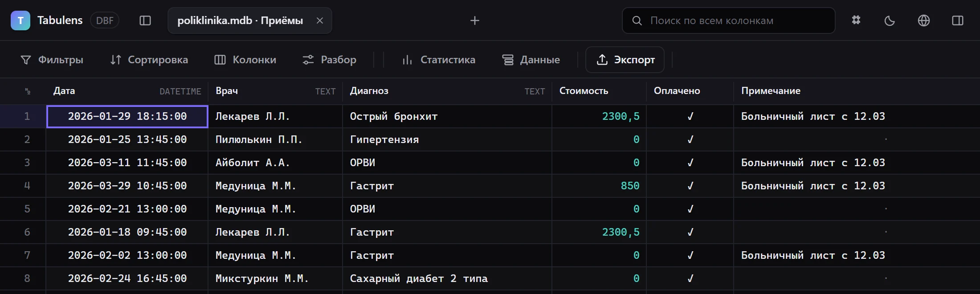Close the poliklinika.mdb Приёмы tab
This screenshot has width=980, height=294.
click(x=320, y=20)
